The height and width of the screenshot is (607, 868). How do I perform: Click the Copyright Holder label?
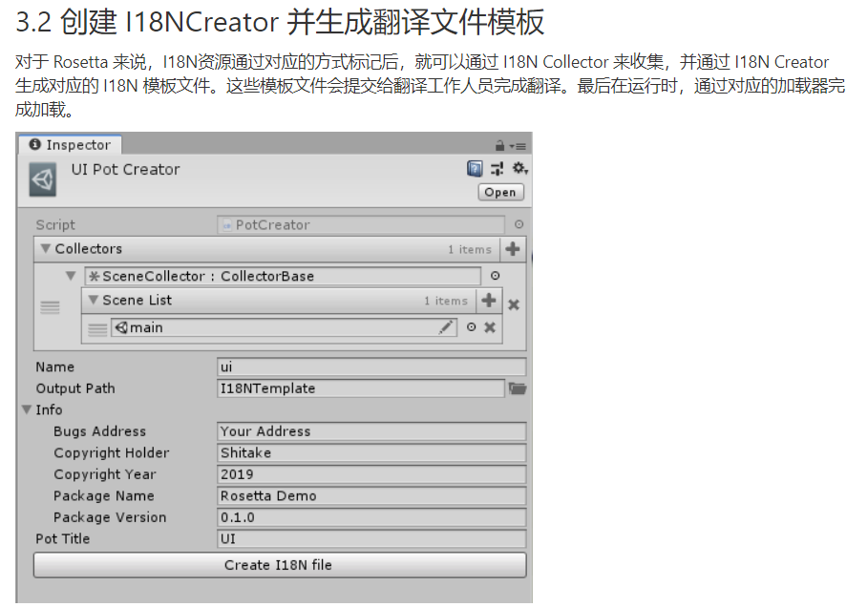112,452
